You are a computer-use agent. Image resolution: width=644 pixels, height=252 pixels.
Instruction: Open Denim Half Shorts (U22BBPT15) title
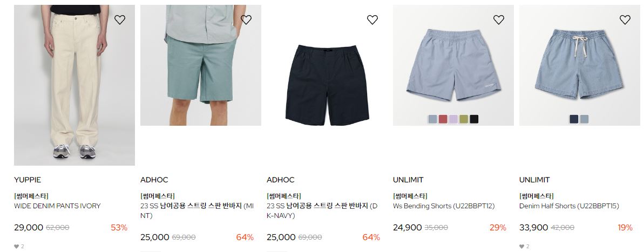tap(569, 206)
